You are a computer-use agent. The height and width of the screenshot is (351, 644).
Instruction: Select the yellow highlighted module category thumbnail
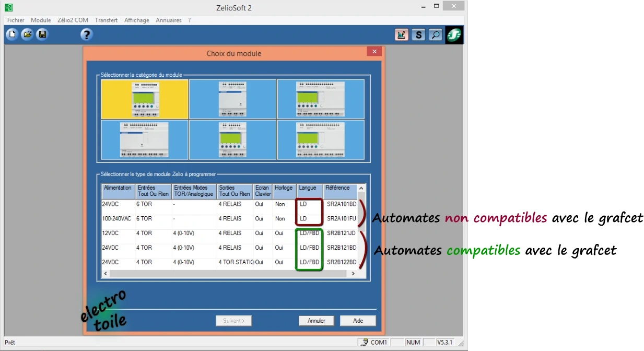click(x=145, y=99)
